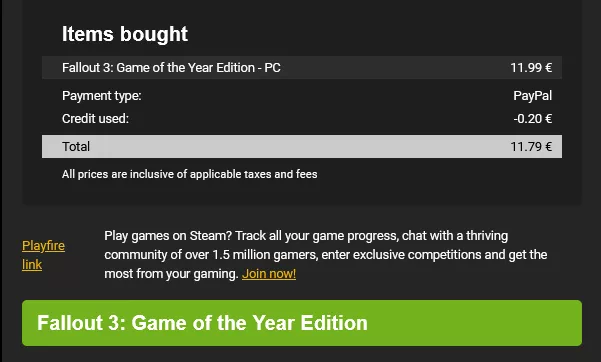
Task: Select the 11.79 € total amount
Action: point(531,146)
